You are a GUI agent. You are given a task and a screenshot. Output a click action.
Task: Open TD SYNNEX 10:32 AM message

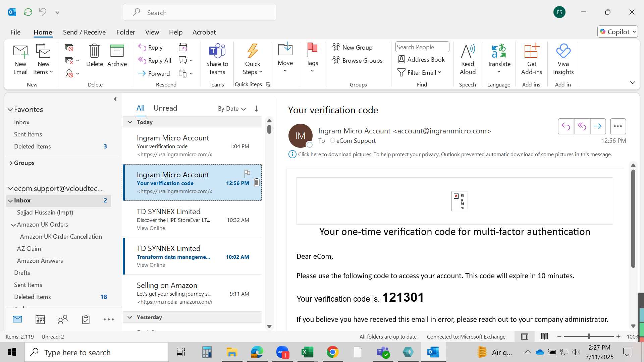click(x=192, y=220)
